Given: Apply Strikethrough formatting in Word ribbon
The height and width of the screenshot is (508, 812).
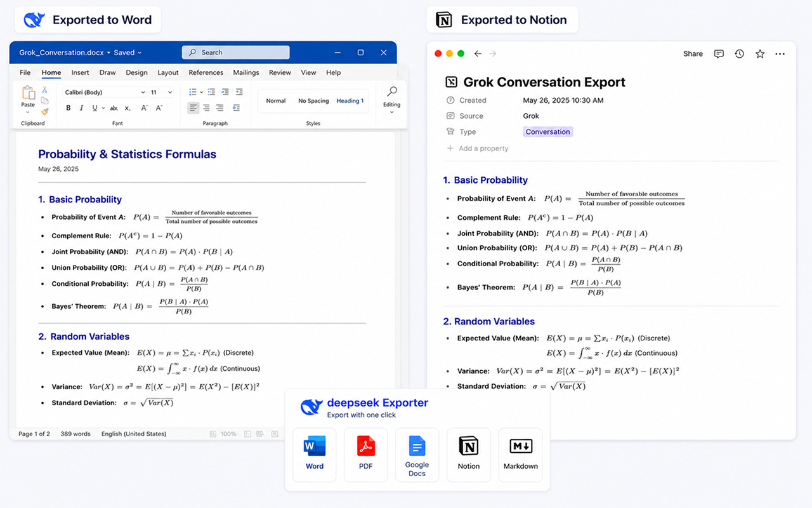Looking at the screenshot, I should coord(114,109).
